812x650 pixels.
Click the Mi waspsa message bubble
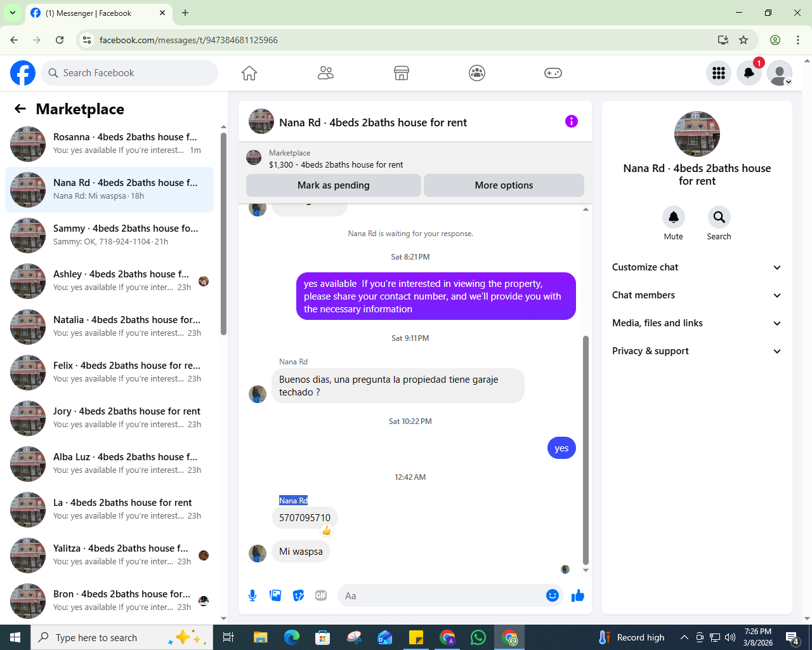[301, 552]
